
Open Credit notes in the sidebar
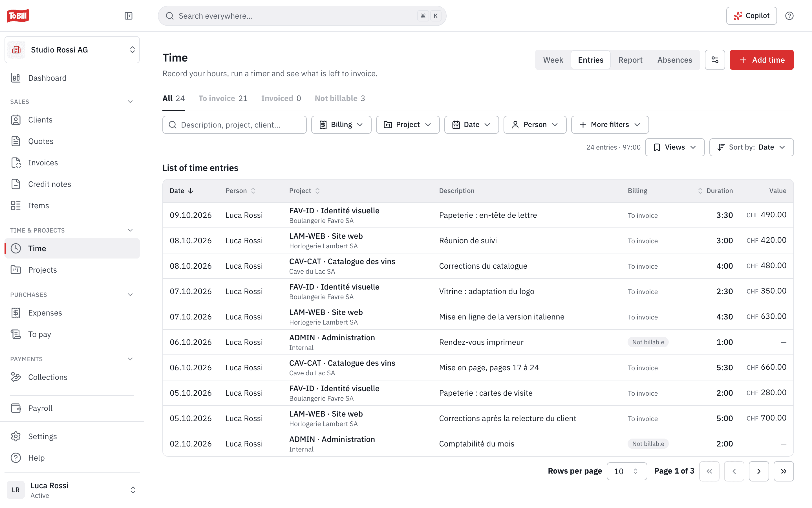[x=72, y=184]
